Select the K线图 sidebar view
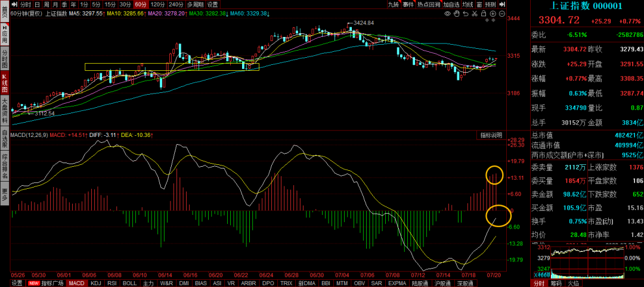This screenshot has width=644, height=287. click(x=5, y=83)
